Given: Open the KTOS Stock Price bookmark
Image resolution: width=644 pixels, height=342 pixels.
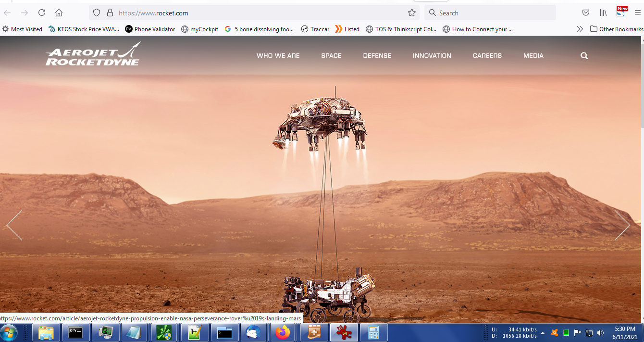Looking at the screenshot, I should (x=84, y=29).
